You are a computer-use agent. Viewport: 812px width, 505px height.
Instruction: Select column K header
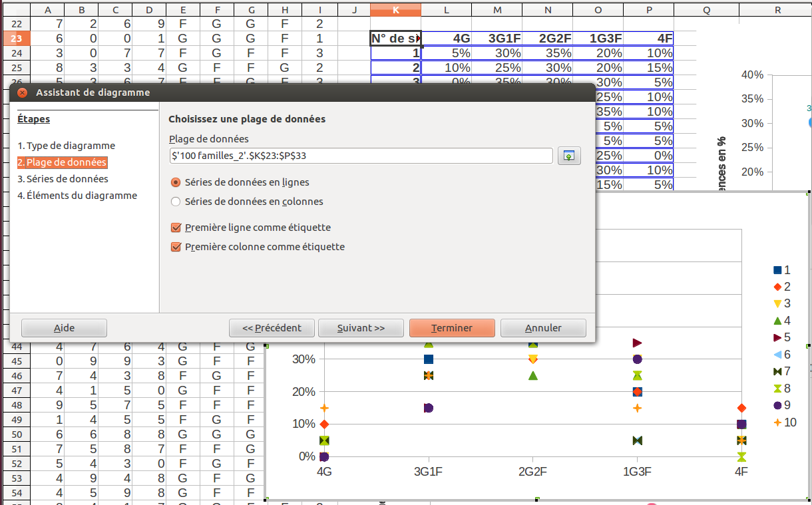[x=396, y=10]
